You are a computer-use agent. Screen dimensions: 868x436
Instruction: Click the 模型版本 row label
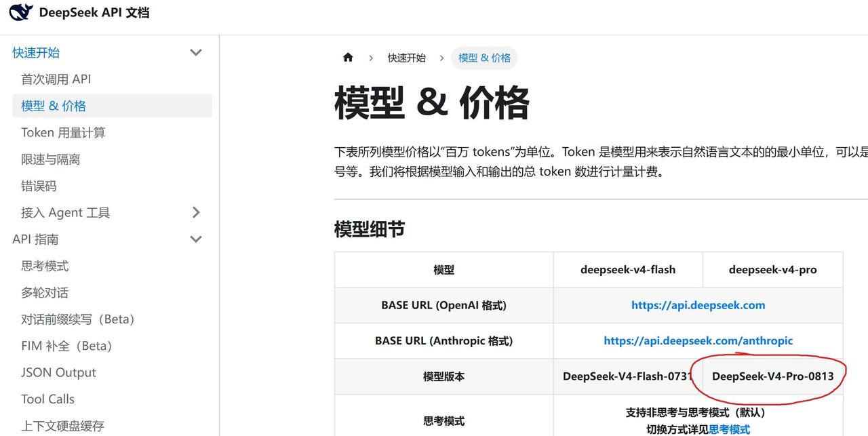tap(443, 376)
